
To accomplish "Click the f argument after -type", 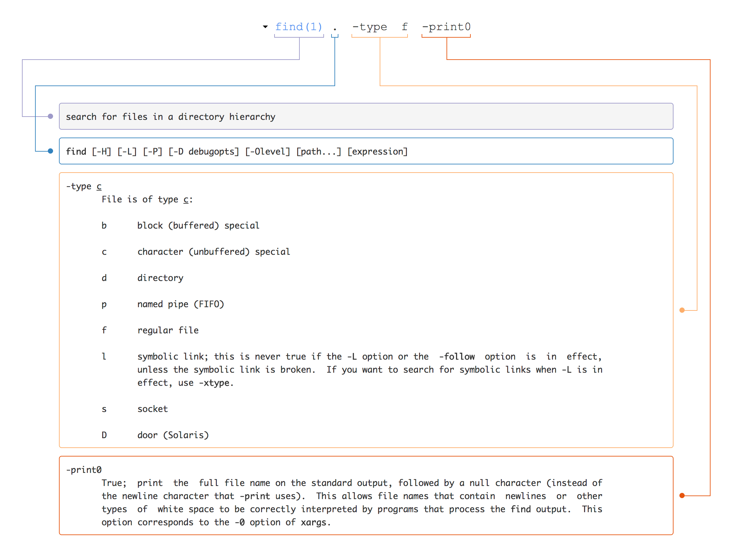I will coord(405,27).
